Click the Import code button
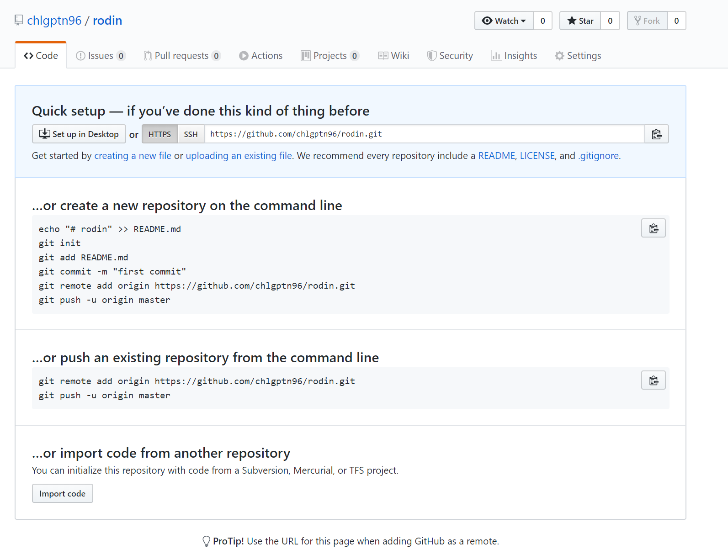The width and height of the screenshot is (728, 560). (63, 493)
